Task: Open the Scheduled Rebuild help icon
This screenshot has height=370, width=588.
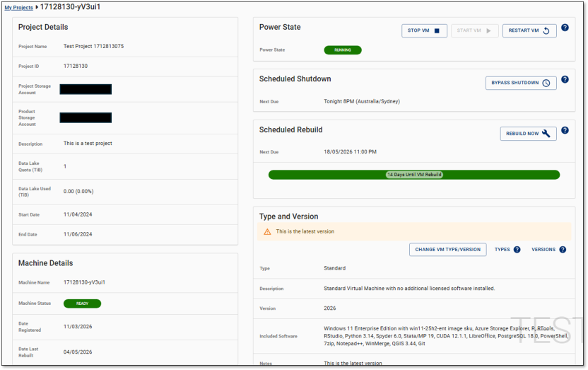Action: pyautogui.click(x=565, y=131)
